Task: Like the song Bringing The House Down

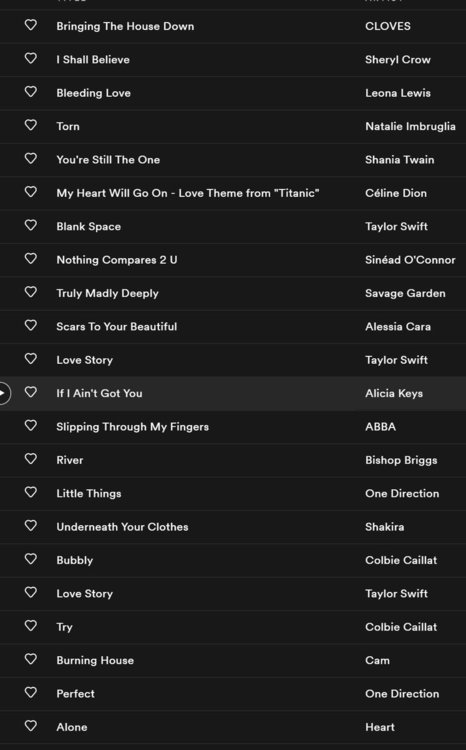Action: coord(31,25)
